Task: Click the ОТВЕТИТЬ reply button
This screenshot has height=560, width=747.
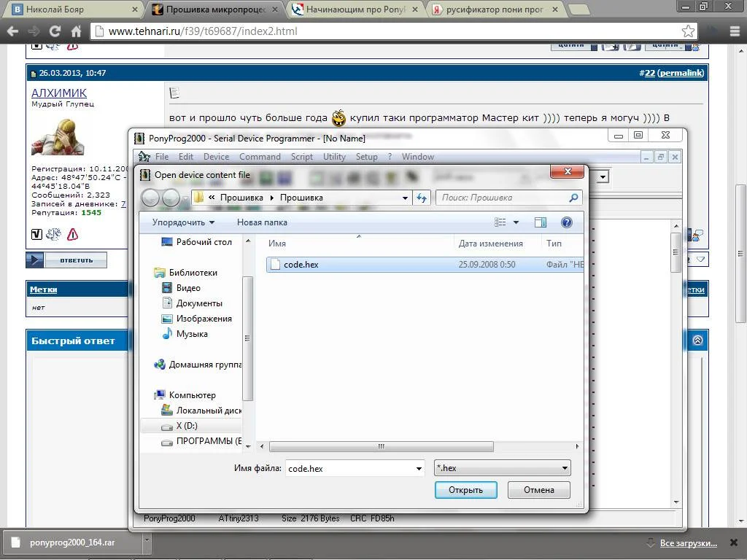Action: click(66, 260)
